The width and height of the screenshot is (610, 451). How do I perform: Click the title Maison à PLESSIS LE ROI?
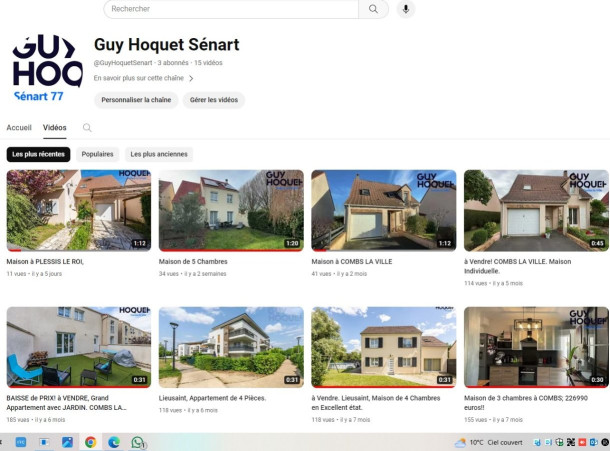coord(45,262)
